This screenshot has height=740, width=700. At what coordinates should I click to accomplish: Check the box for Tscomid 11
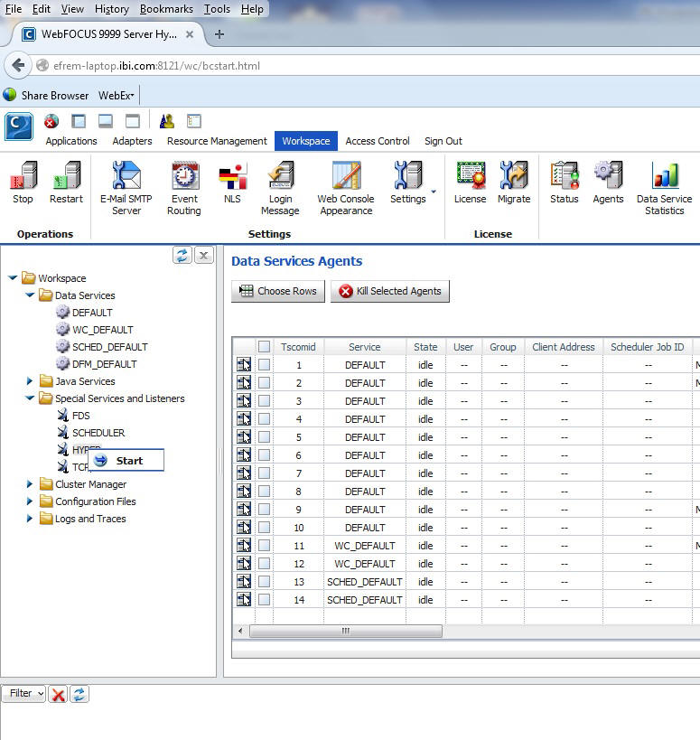[x=264, y=546]
